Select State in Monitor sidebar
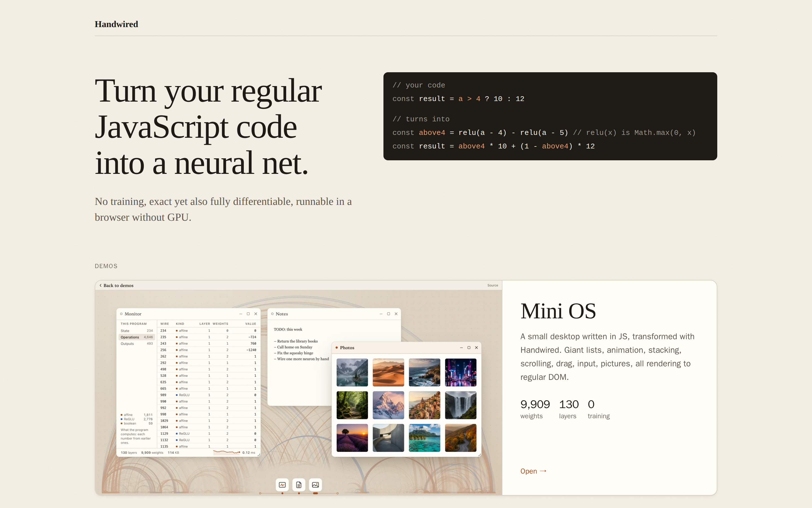 (x=136, y=331)
